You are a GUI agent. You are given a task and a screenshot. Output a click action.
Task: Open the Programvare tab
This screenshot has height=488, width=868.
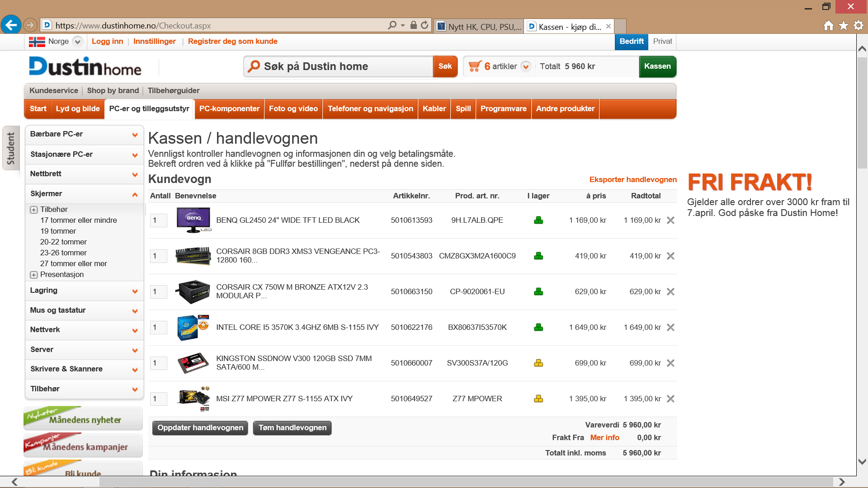coord(503,109)
